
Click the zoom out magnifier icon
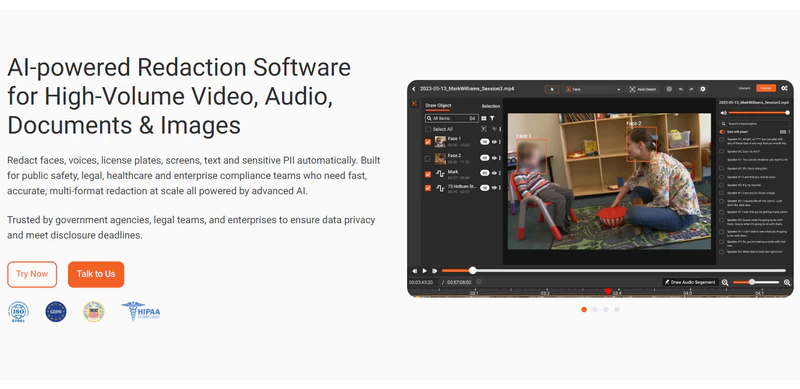point(725,282)
